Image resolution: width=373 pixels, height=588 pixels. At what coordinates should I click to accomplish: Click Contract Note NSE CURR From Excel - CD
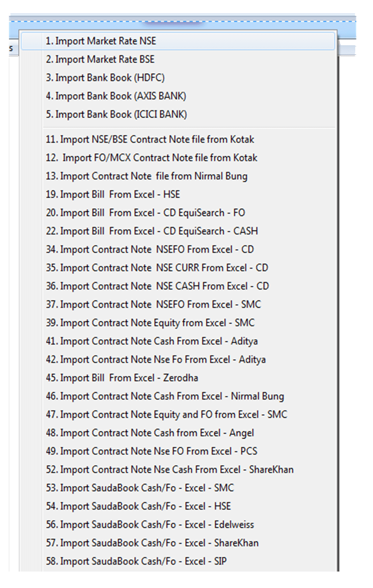(x=178, y=268)
